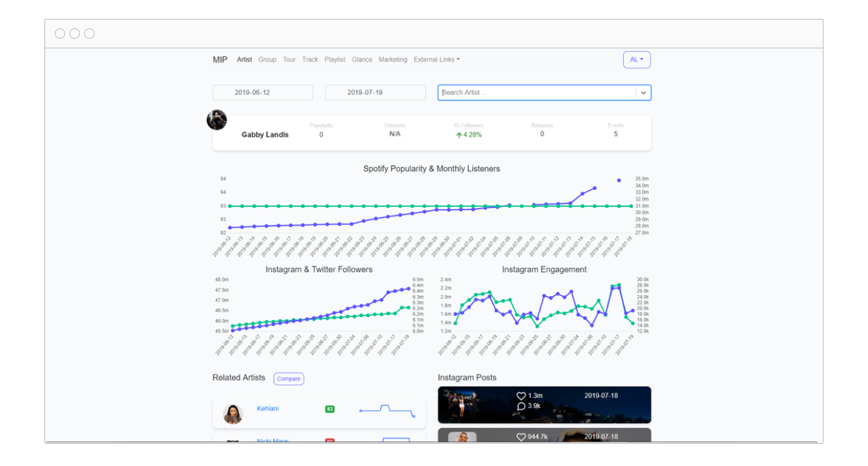Click the comment bubble icon showing 3.9k

[521, 406]
